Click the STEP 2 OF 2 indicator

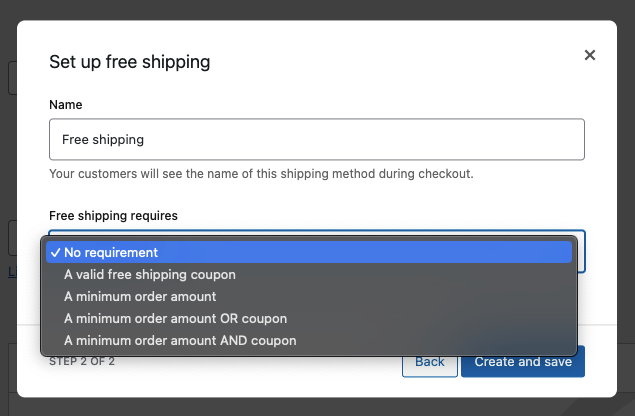[x=82, y=362]
